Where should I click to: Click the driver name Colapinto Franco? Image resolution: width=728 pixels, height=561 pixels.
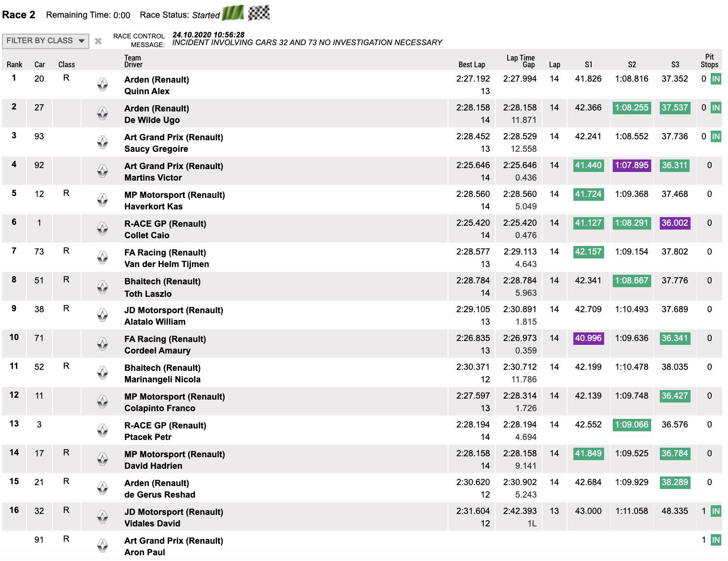tap(160, 408)
